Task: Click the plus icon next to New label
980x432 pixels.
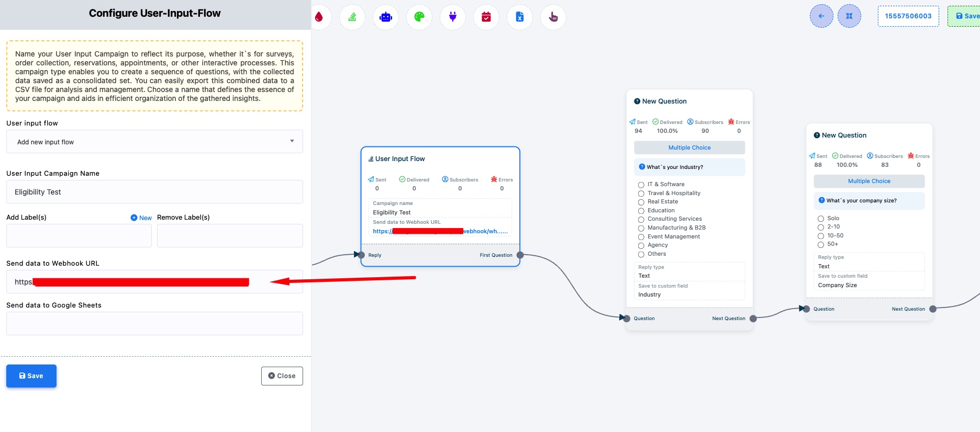Action: point(134,218)
